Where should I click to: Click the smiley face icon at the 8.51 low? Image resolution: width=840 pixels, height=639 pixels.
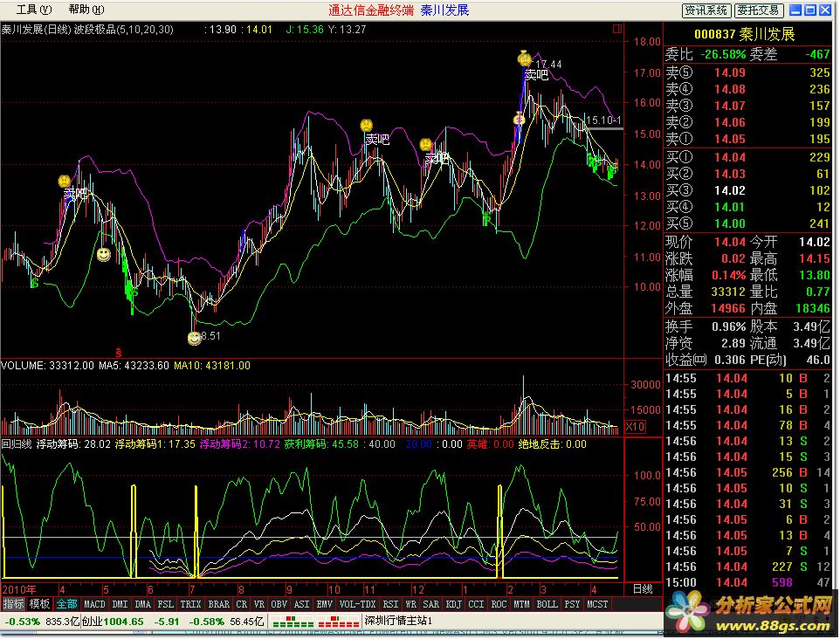pos(194,338)
